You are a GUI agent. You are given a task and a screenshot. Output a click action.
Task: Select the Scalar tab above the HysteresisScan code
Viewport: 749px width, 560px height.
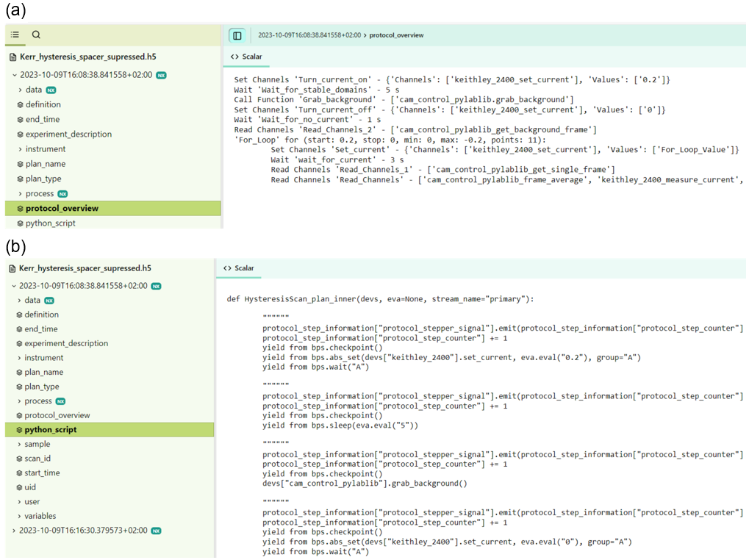pyautogui.click(x=239, y=268)
